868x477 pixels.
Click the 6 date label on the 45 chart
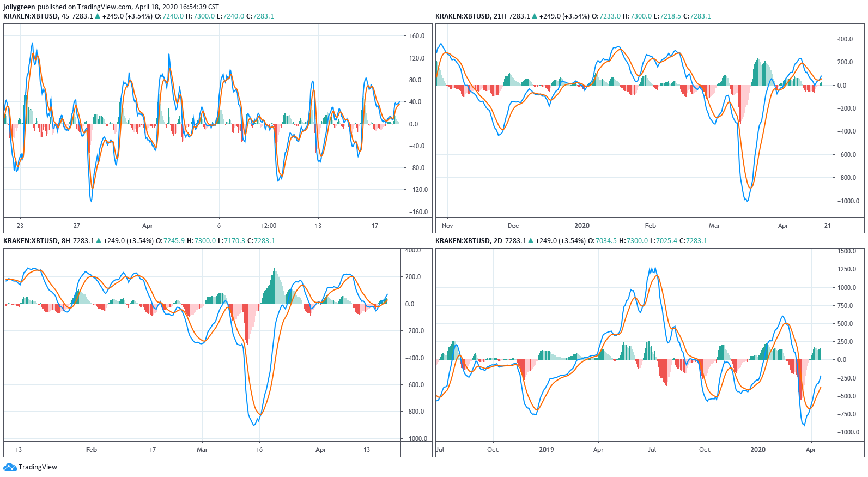click(x=219, y=226)
